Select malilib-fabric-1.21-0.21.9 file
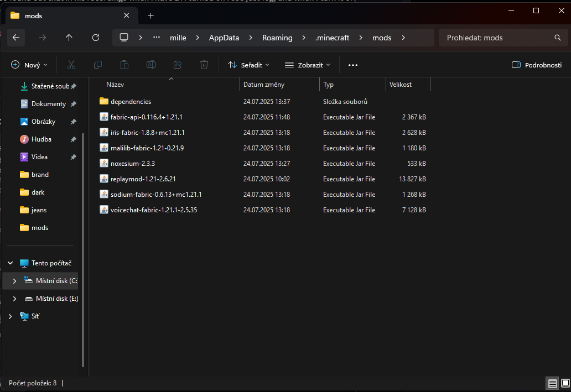The image size is (571, 392). (147, 148)
